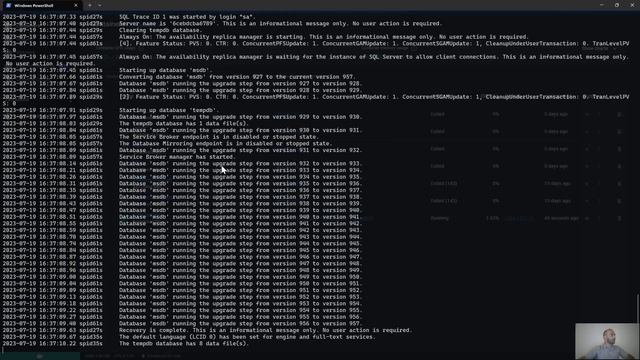The image size is (640, 360).
Task: Minimize the terminal window
Action: [x=602, y=5]
